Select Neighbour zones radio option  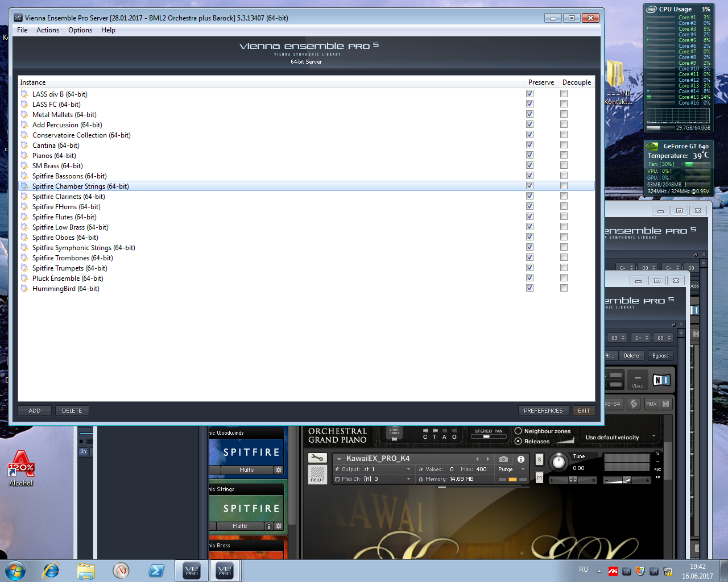coord(518,431)
